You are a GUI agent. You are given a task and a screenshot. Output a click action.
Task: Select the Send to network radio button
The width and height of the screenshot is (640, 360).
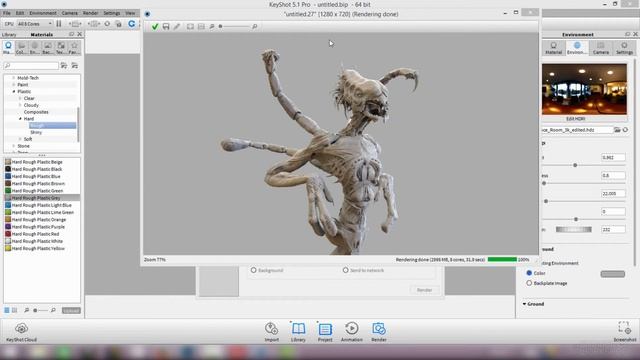coord(345,270)
